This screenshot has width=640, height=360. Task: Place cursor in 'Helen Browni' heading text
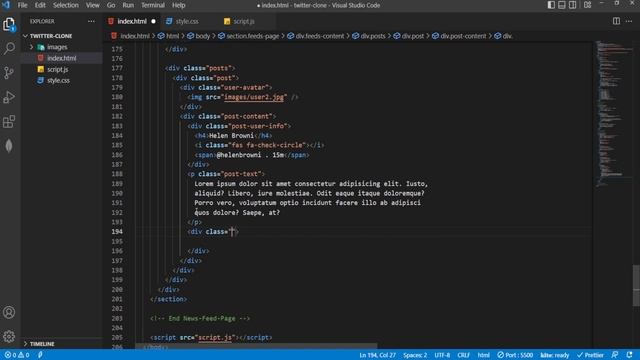tap(231, 136)
